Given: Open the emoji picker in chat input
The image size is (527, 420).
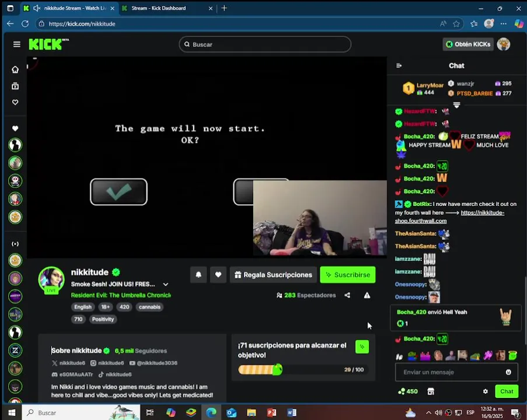Looking at the screenshot, I should pos(508,372).
